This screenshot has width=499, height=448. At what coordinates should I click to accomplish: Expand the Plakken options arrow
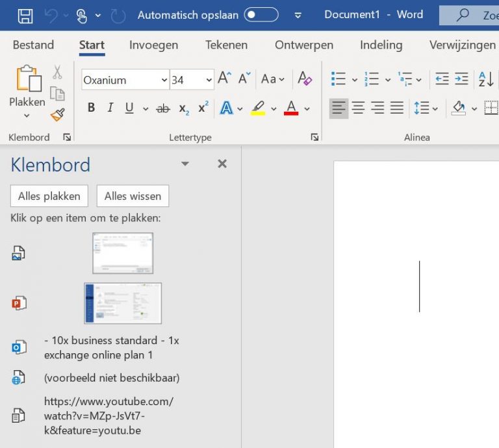tap(27, 116)
